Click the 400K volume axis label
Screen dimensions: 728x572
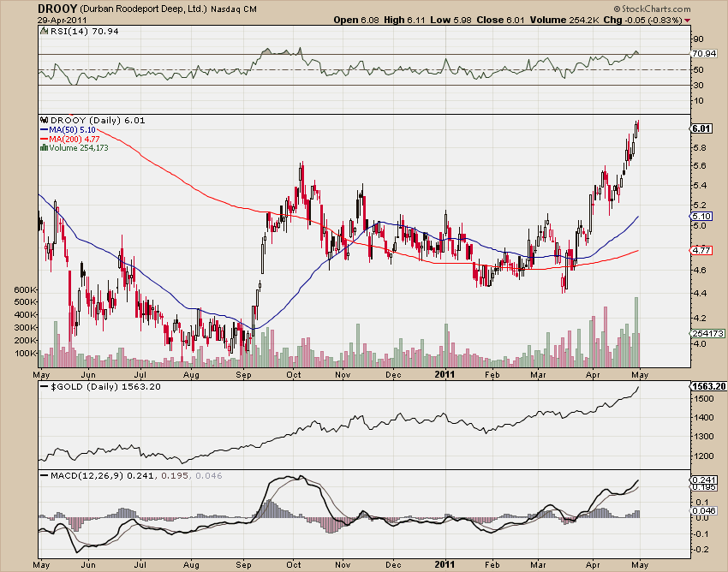click(26, 314)
